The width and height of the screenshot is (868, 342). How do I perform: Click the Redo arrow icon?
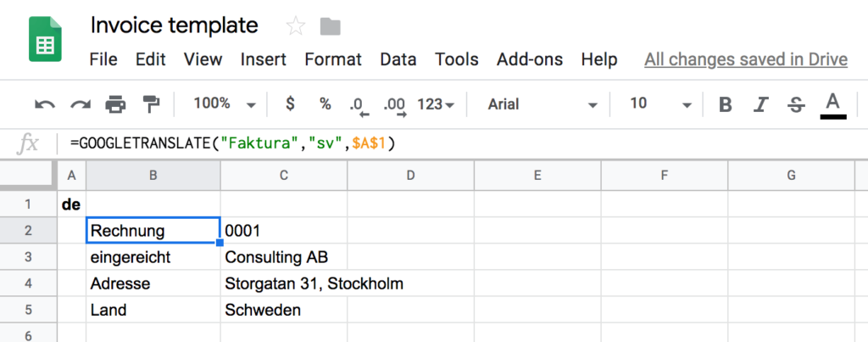pos(81,104)
